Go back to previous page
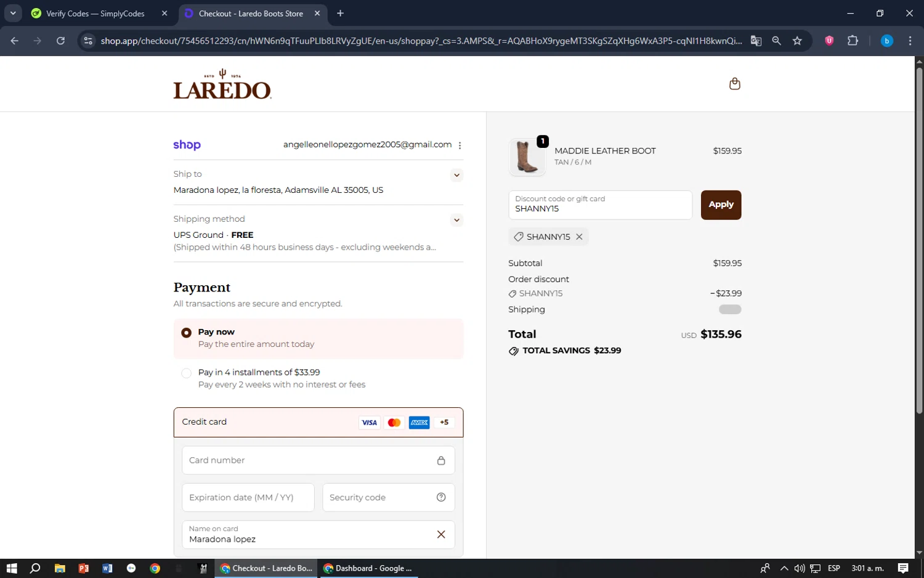This screenshot has height=578, width=924. point(15,41)
